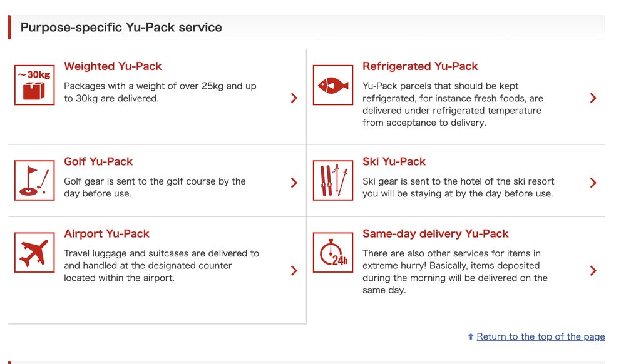Viewport: 626px width, 364px height.
Task: Open the Ski Yu-Pack title link
Action: [394, 161]
